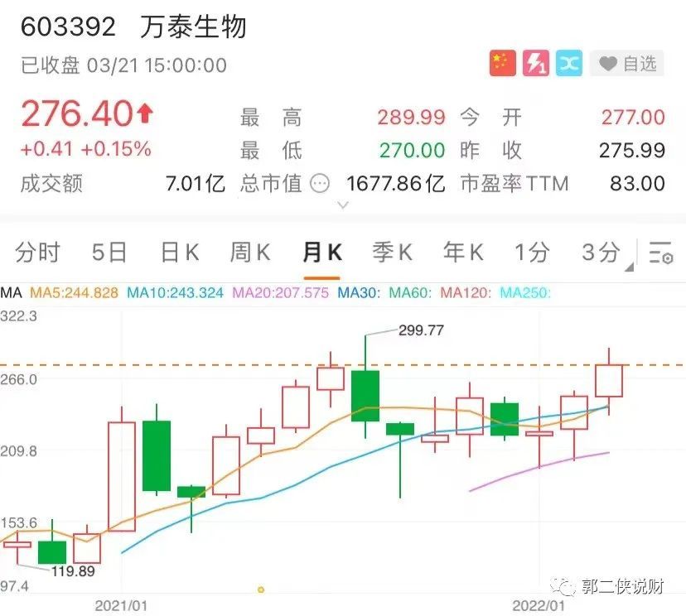Tap the pink lightning Level-1 quote icon
The width and height of the screenshot is (686, 616).
click(535, 64)
